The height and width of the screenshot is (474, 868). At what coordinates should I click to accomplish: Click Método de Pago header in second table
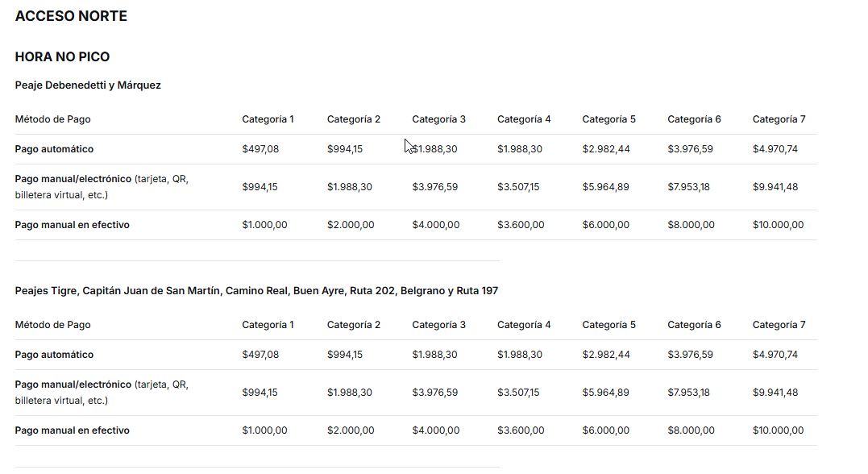(52, 325)
